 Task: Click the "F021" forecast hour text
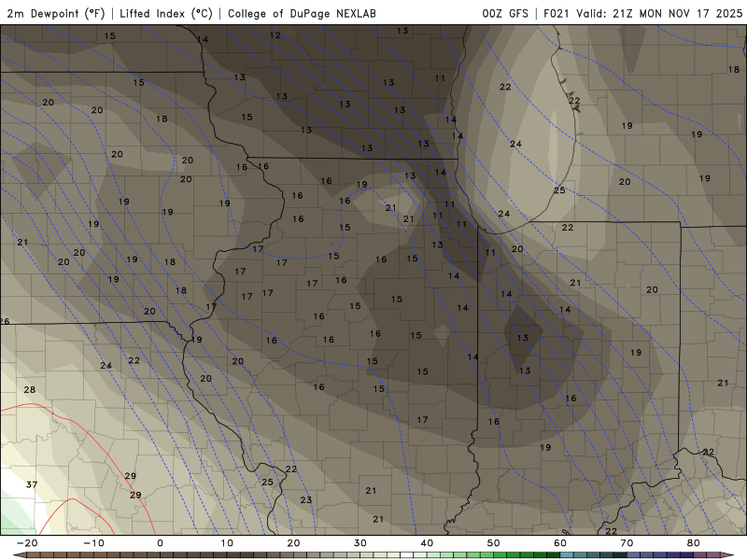coord(557,13)
